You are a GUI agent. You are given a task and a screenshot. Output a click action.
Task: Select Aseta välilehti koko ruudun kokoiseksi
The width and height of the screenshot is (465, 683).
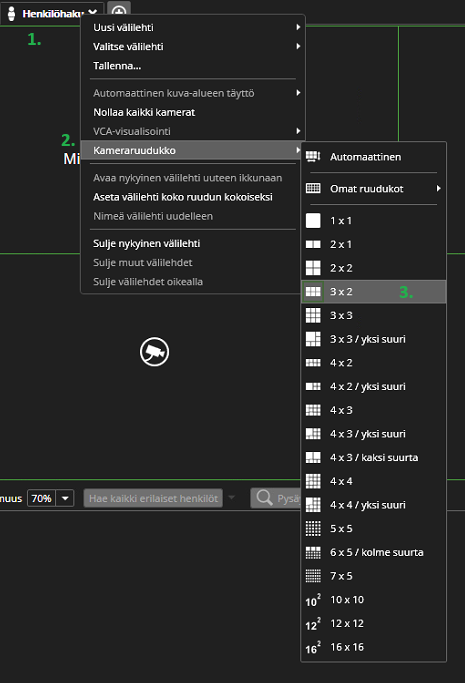183,197
